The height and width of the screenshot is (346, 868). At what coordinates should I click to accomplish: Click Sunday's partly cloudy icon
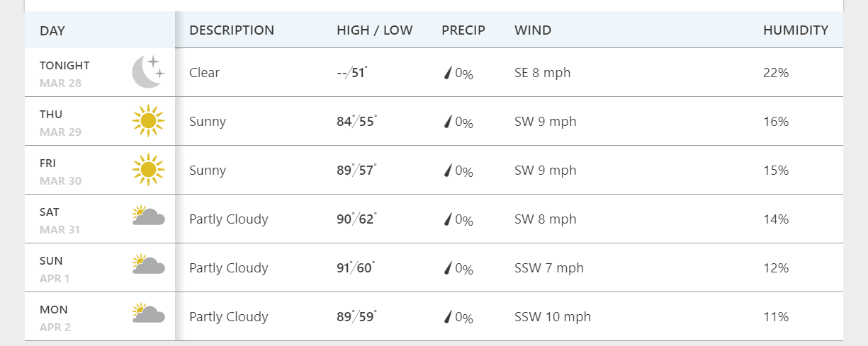click(x=148, y=265)
